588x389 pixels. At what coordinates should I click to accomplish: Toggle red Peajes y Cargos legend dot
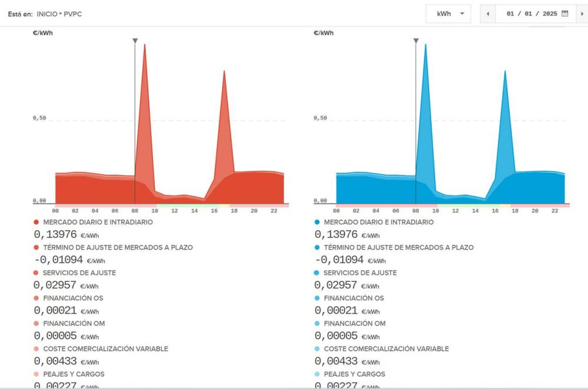36,374
